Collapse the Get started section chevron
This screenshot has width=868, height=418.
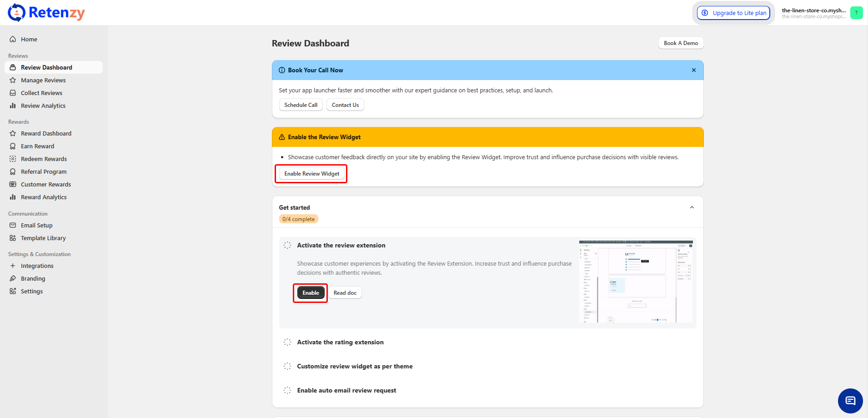[x=692, y=207]
